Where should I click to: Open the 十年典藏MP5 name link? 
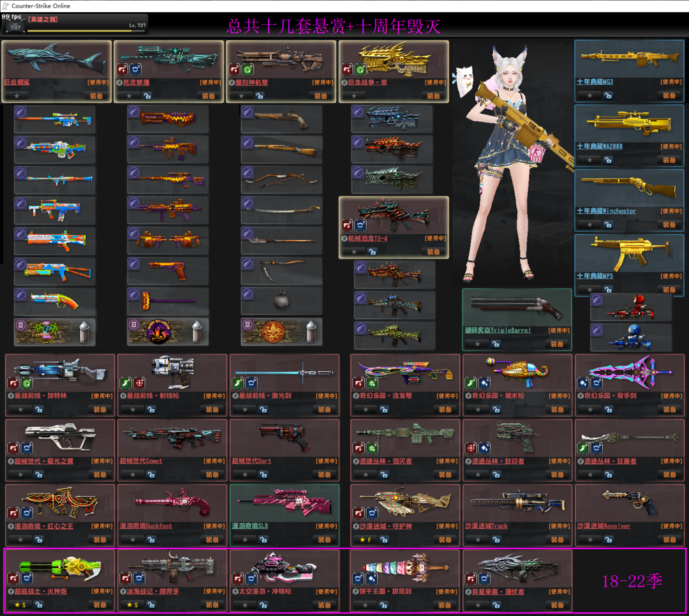[x=595, y=276]
